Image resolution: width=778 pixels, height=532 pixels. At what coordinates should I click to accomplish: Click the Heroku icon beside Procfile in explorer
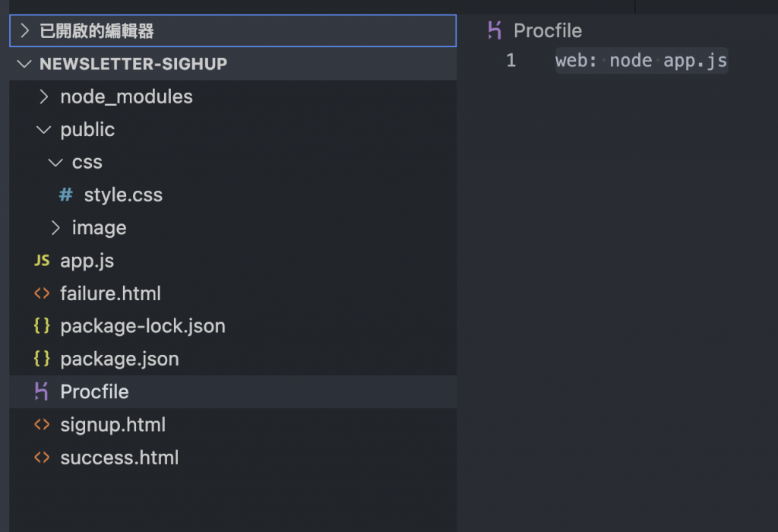pyautogui.click(x=42, y=392)
